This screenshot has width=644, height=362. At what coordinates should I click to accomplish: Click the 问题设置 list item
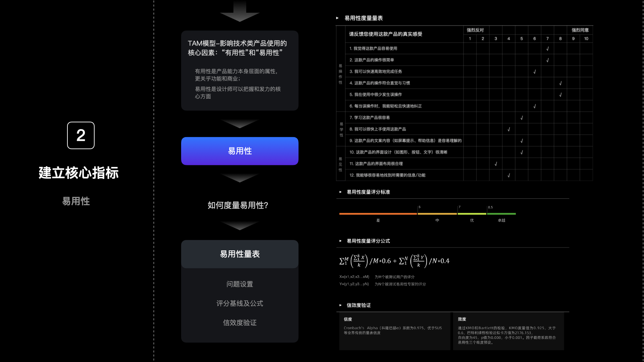(x=239, y=284)
